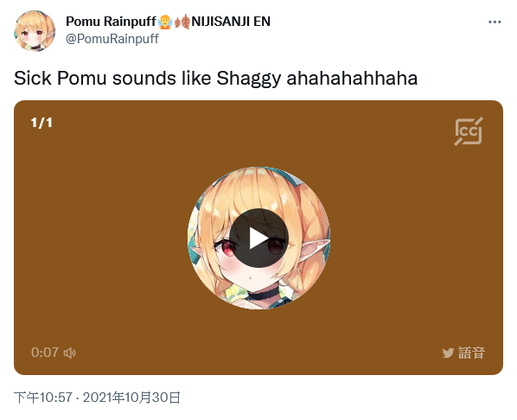
Task: Click the word Shaggy in the tweet
Action: (249, 80)
